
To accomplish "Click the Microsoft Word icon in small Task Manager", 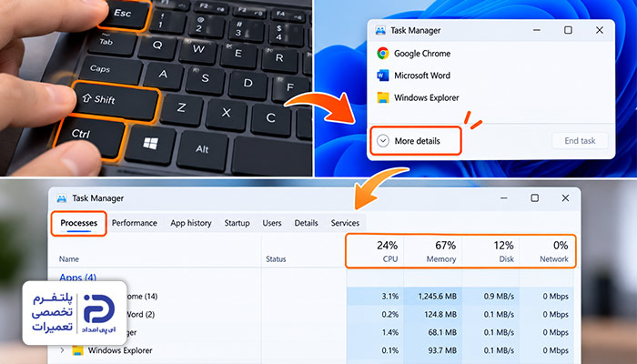I will (383, 76).
